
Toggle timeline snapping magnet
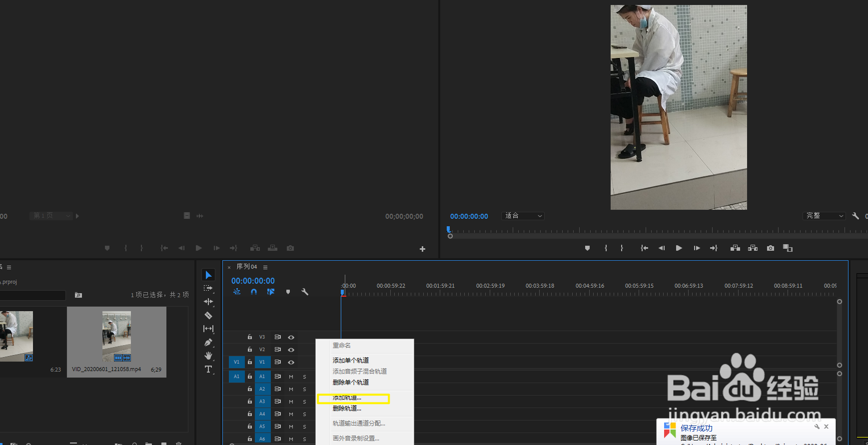point(254,292)
